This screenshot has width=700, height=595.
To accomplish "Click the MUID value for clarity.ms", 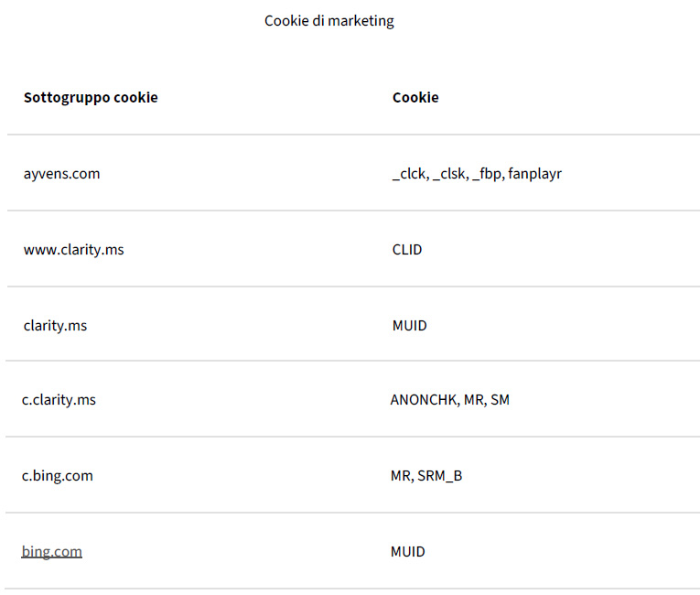I will coord(409,325).
